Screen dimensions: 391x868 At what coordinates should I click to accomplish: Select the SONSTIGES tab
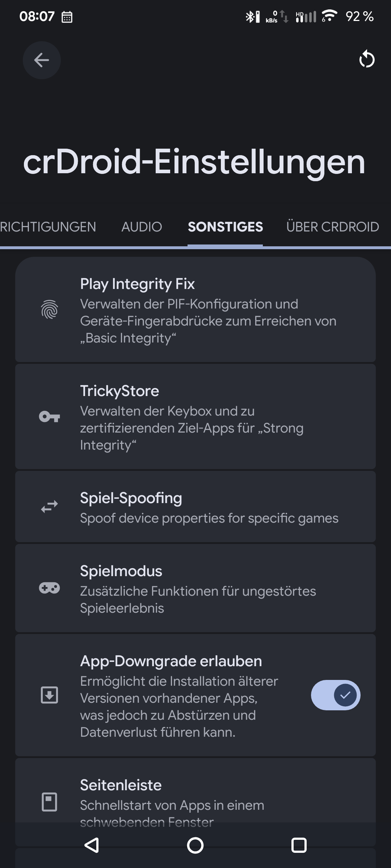coord(225,227)
